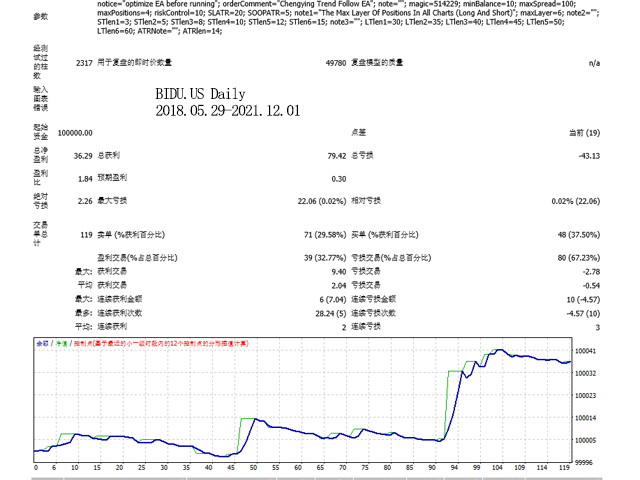Click the gross loss value -43.13
The width and height of the screenshot is (640, 480).
tap(589, 156)
